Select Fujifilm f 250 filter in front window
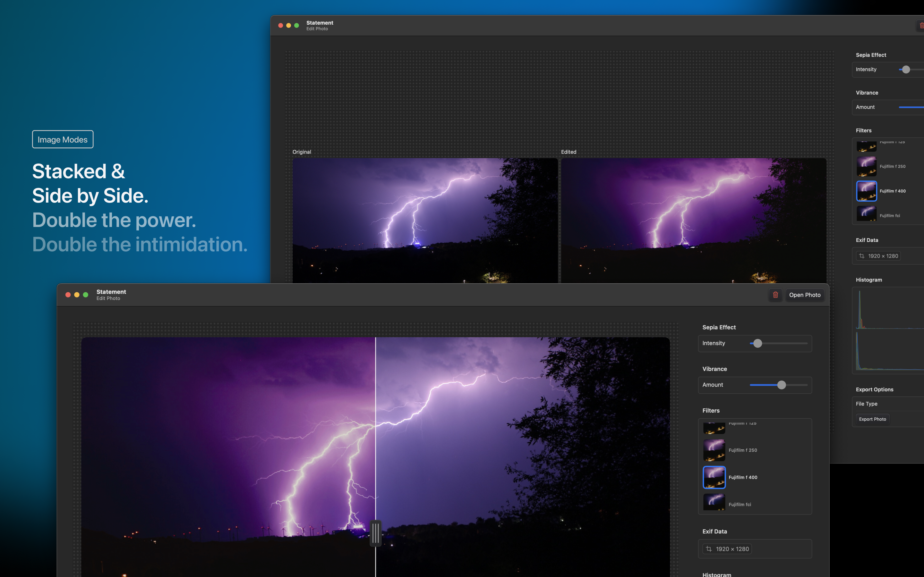Screen dimensions: 924x577 pyautogui.click(x=714, y=450)
